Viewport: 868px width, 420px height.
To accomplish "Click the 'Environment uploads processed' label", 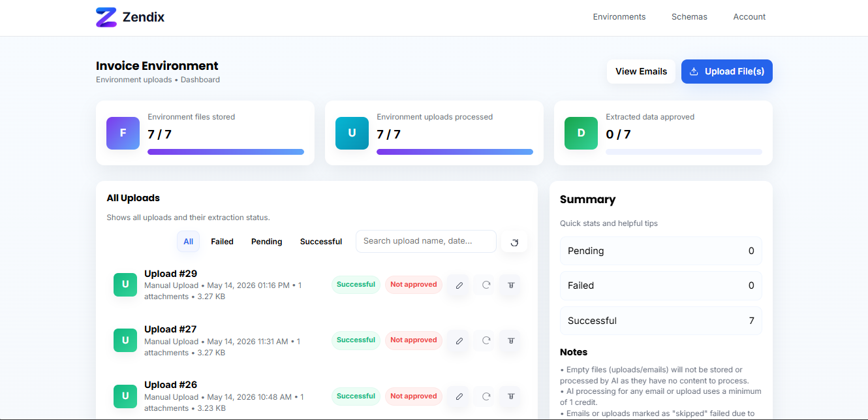I will (x=435, y=117).
